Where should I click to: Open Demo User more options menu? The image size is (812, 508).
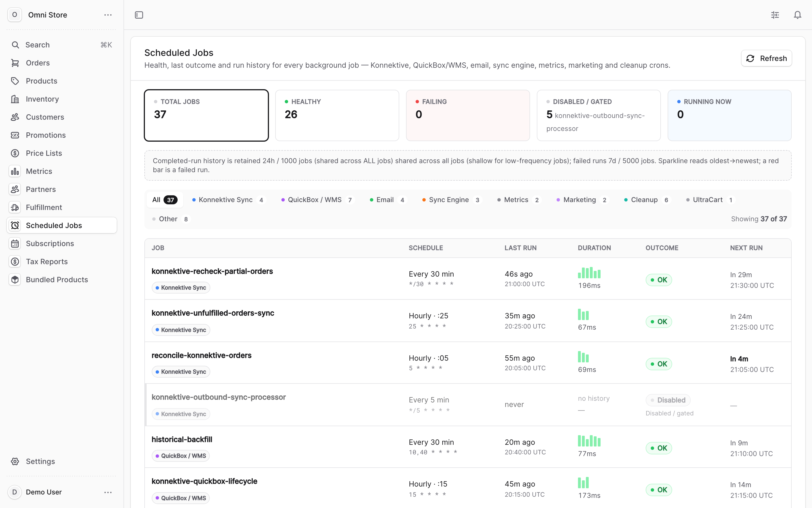[108, 492]
